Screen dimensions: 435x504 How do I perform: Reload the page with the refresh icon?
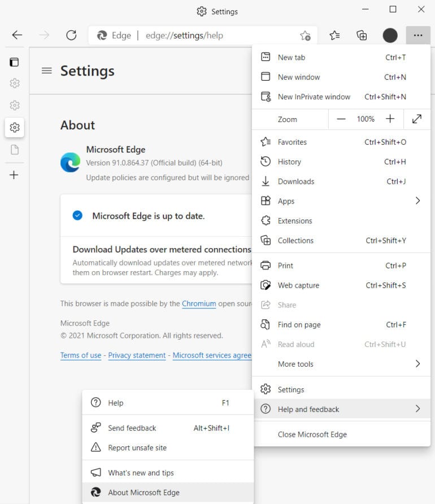pyautogui.click(x=71, y=35)
